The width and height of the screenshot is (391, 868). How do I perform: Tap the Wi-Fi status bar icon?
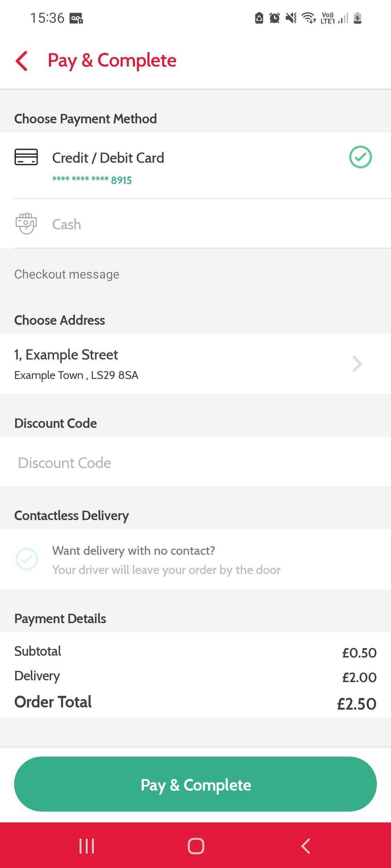point(309,18)
